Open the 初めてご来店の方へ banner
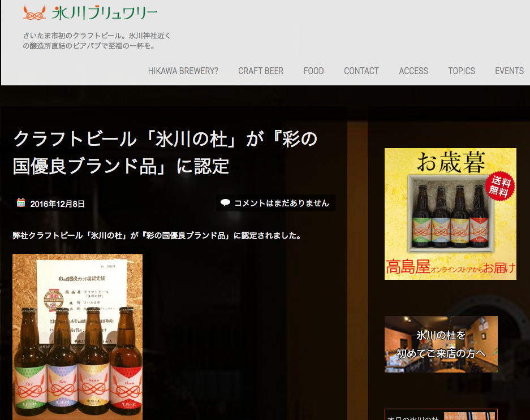Image resolution: width=530 pixels, height=420 pixels. pos(441,344)
